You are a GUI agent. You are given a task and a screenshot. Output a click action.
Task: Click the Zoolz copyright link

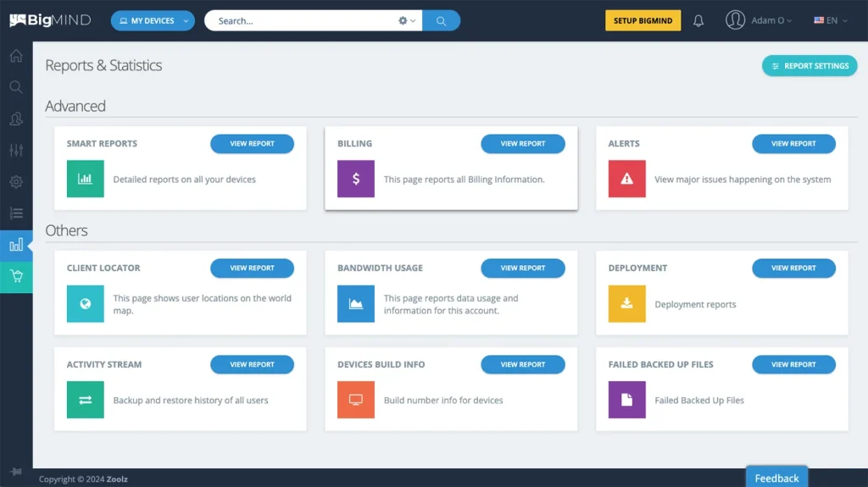[x=117, y=479]
